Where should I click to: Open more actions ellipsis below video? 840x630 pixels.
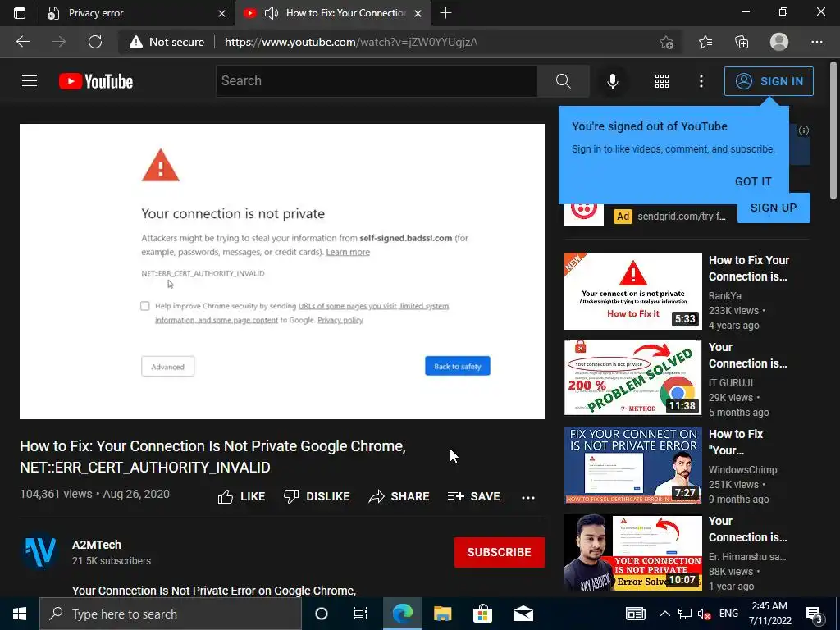coord(528,498)
